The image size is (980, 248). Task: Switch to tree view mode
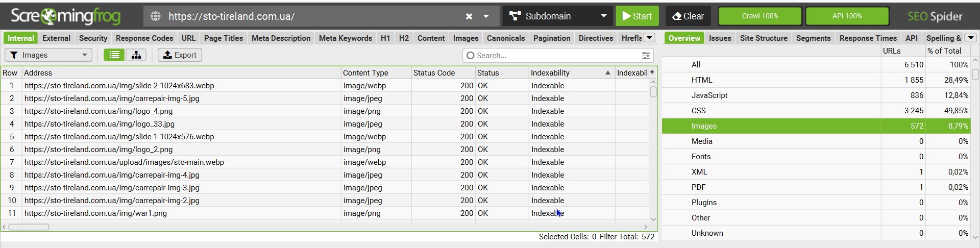point(136,55)
